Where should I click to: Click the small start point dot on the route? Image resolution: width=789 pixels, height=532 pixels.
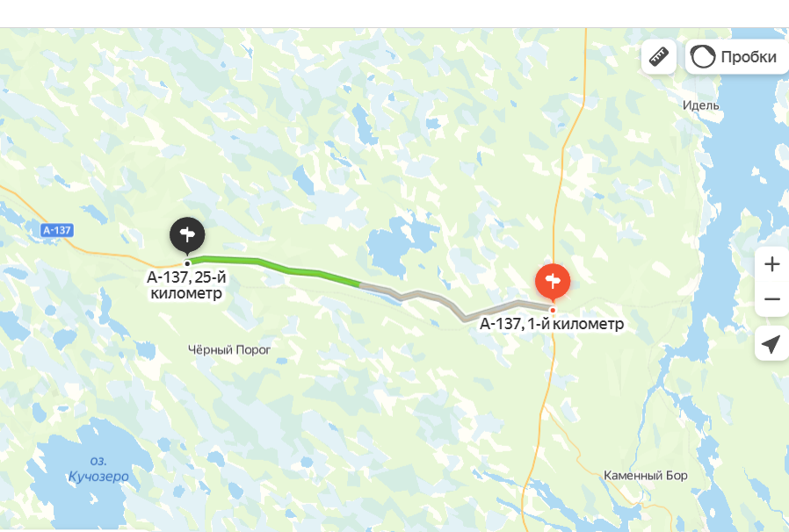(x=187, y=263)
